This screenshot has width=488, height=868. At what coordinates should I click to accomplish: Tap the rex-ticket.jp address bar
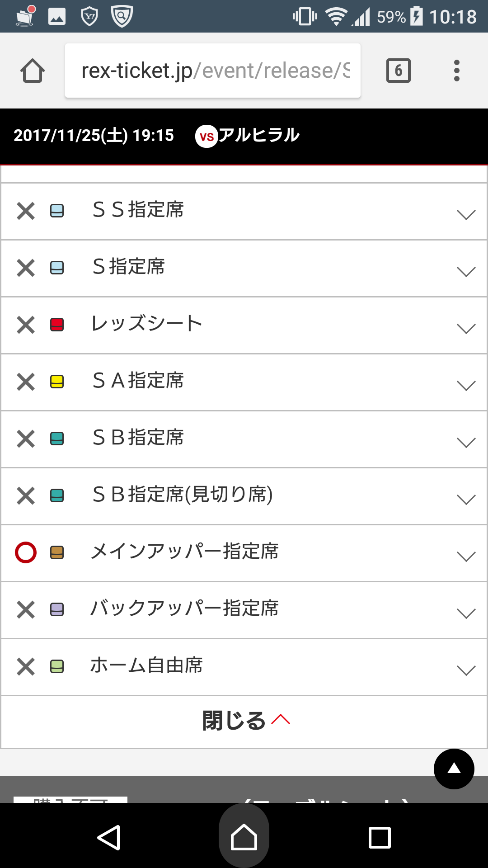tap(212, 71)
